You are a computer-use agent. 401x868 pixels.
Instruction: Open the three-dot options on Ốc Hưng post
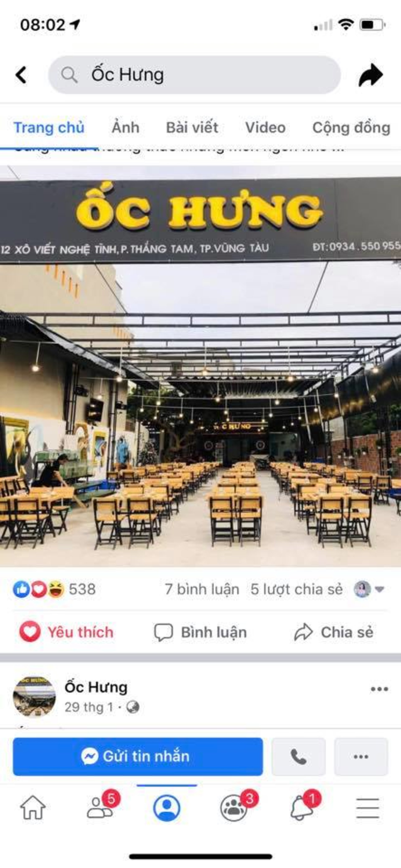379,689
